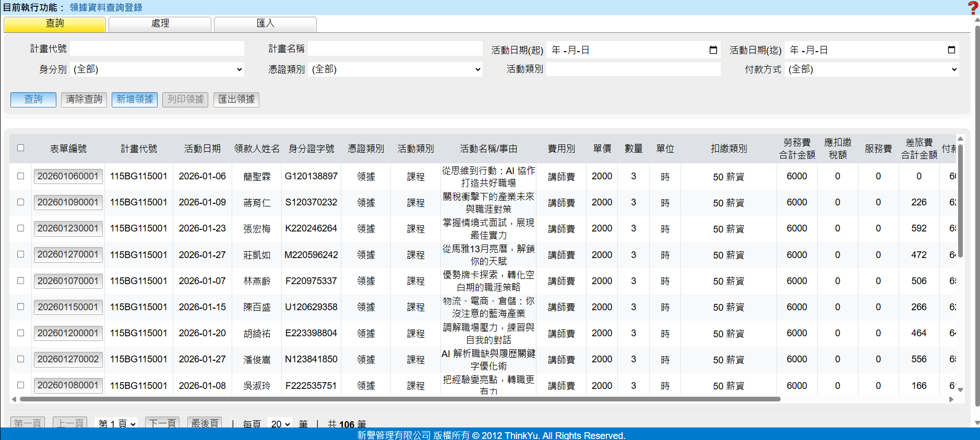
Task: Check the row for 202601060001
Action: point(20,176)
